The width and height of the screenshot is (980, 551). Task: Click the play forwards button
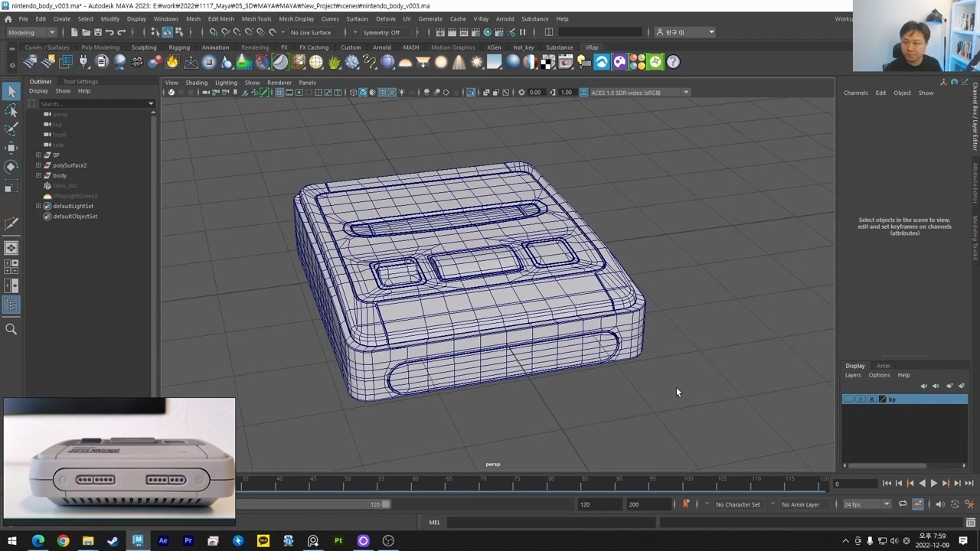933,483
